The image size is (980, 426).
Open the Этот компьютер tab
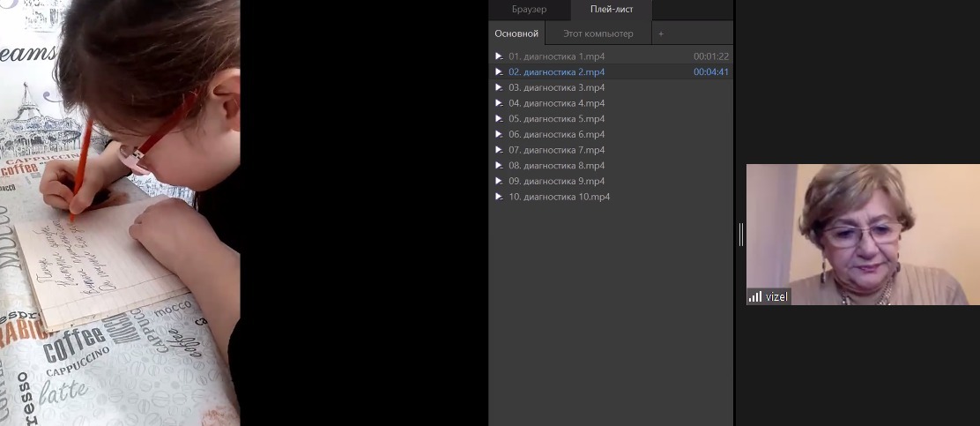pyautogui.click(x=598, y=34)
